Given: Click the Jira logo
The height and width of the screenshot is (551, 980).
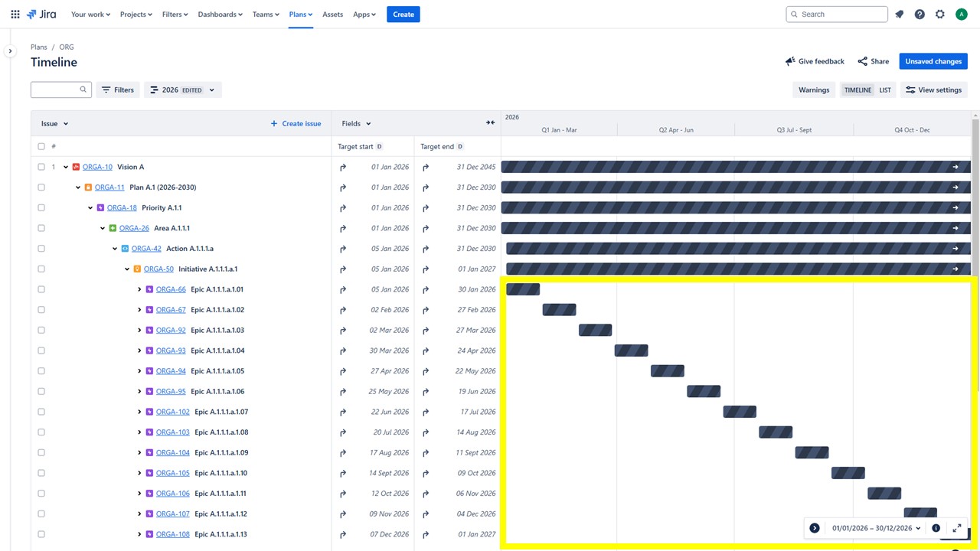Looking at the screenshot, I should (x=41, y=15).
